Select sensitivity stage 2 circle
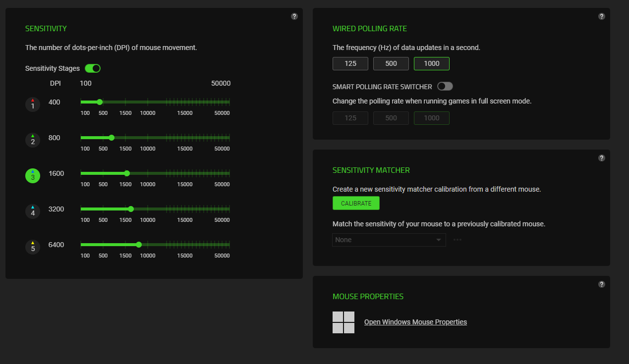The height and width of the screenshot is (364, 629). [33, 140]
